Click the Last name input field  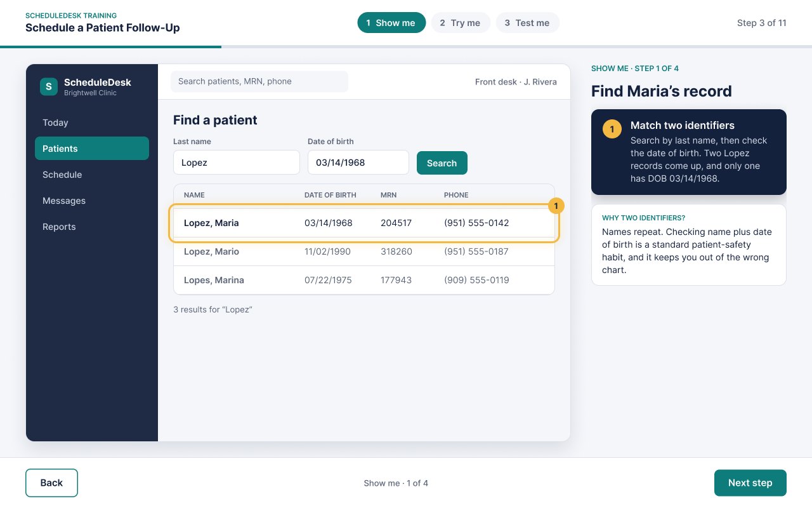click(x=237, y=163)
